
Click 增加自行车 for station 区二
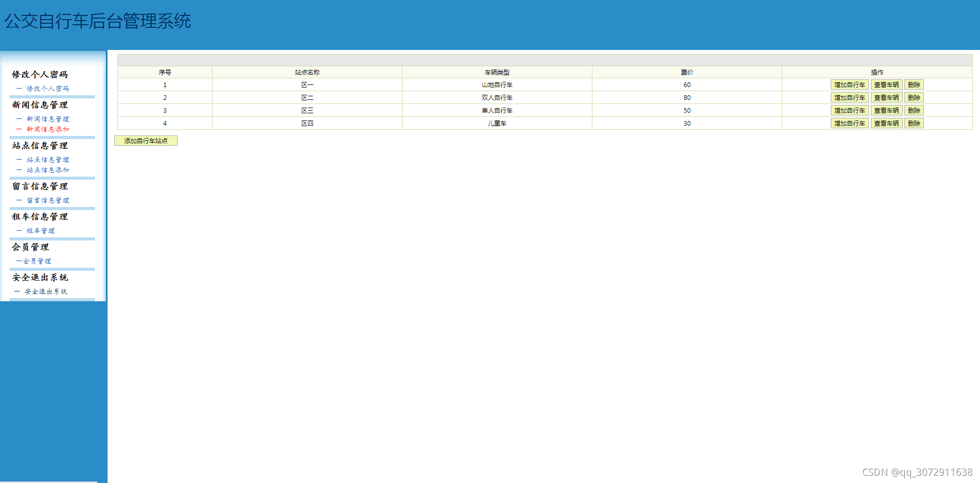point(849,97)
